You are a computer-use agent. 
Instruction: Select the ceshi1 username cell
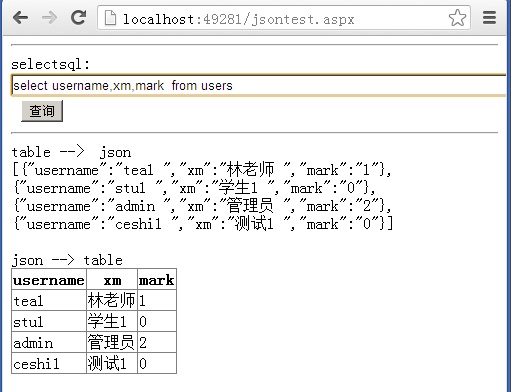(x=49, y=363)
